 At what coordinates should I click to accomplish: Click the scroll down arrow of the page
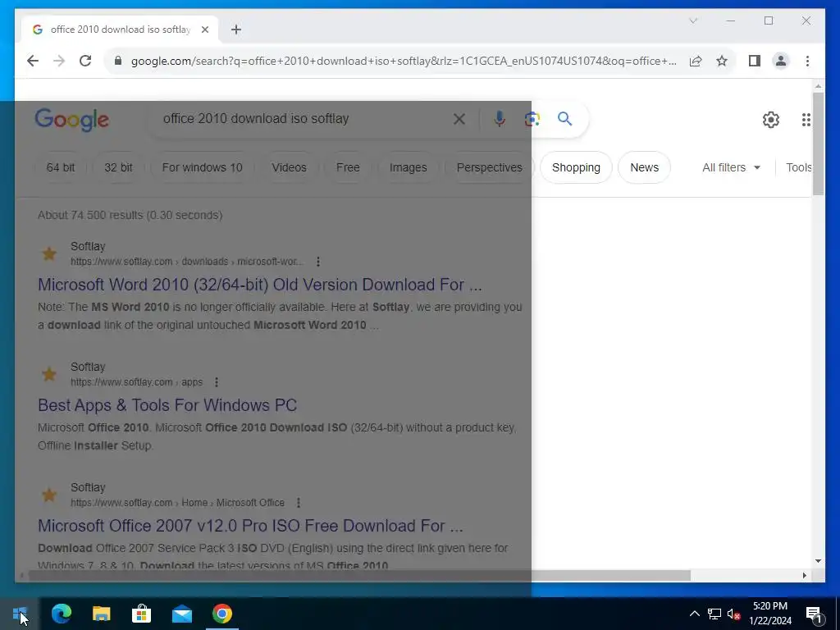pos(818,561)
